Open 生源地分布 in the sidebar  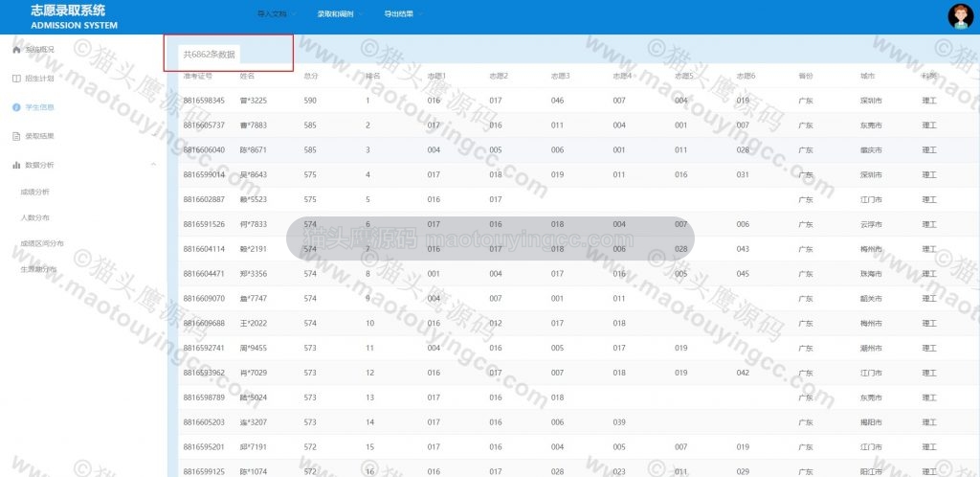coord(38,269)
